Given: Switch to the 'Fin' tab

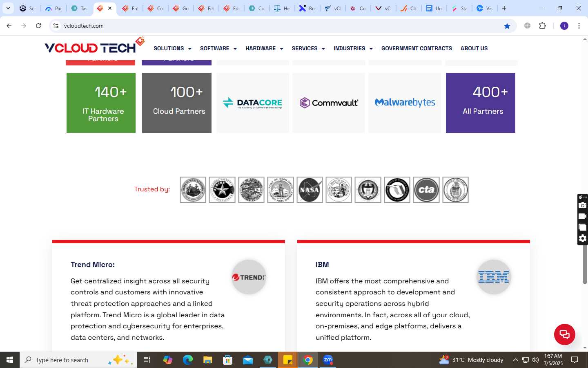Looking at the screenshot, I should (x=206, y=8).
